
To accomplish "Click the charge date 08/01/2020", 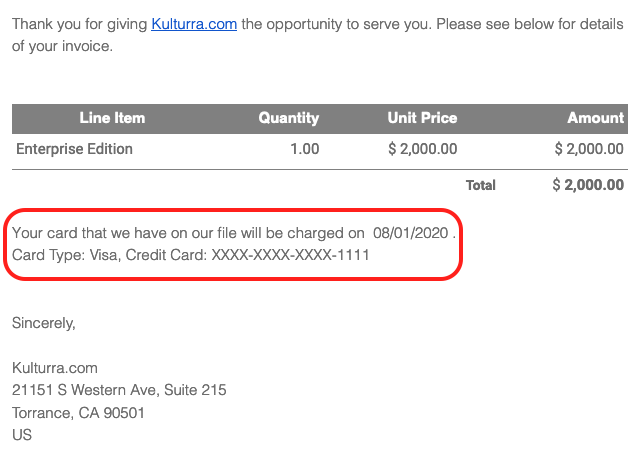I will point(410,233).
